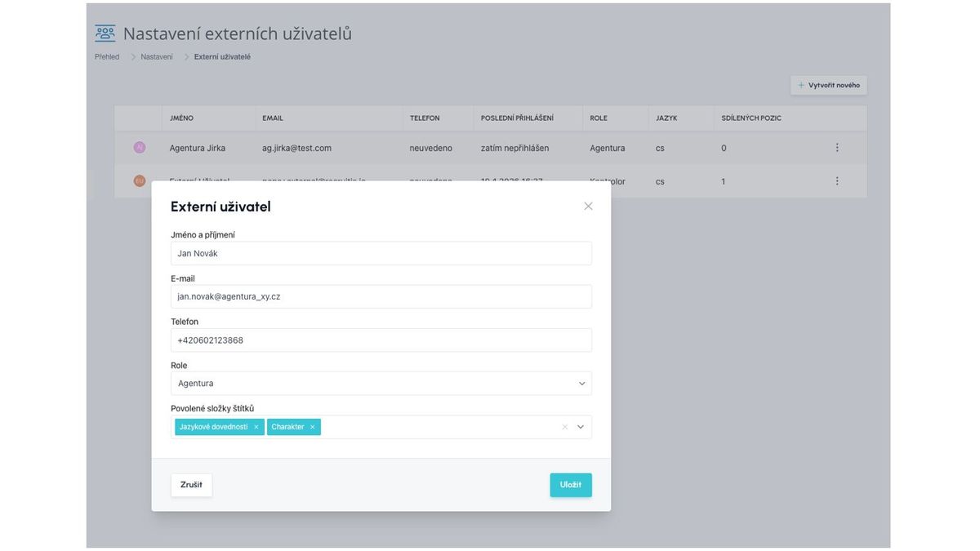The image size is (980, 551).
Task: Click the Externí Uživatel avatar icon
Action: pos(140,181)
